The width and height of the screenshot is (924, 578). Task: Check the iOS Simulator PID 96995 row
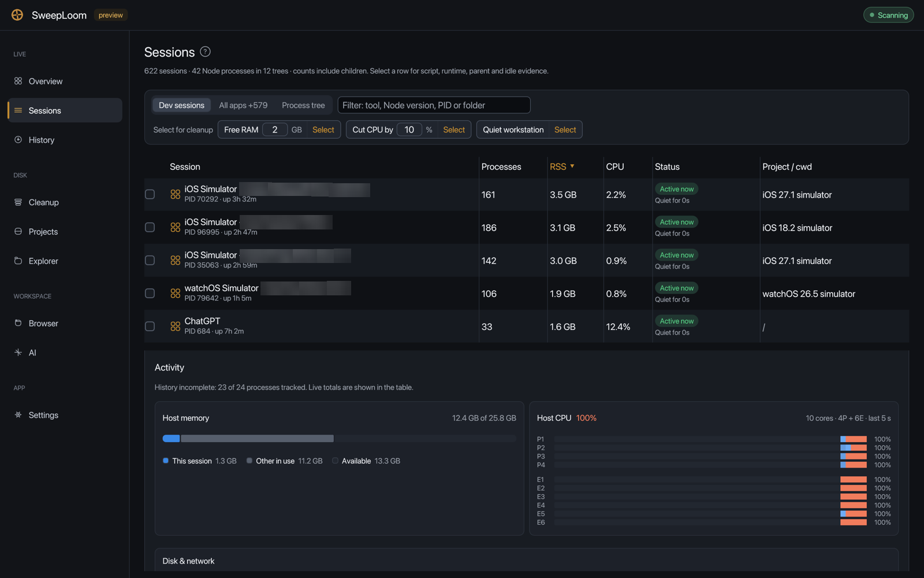(150, 228)
